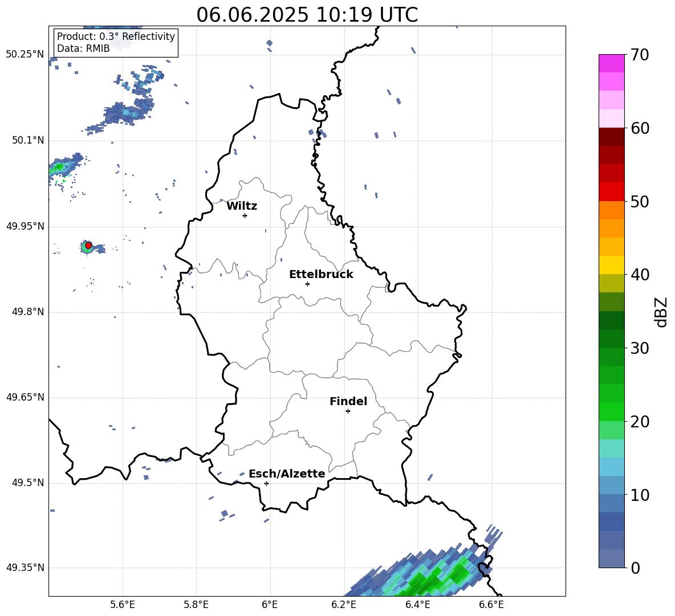Click the colorbar tick label 0
This screenshot has width=675, height=616.
[635, 568]
